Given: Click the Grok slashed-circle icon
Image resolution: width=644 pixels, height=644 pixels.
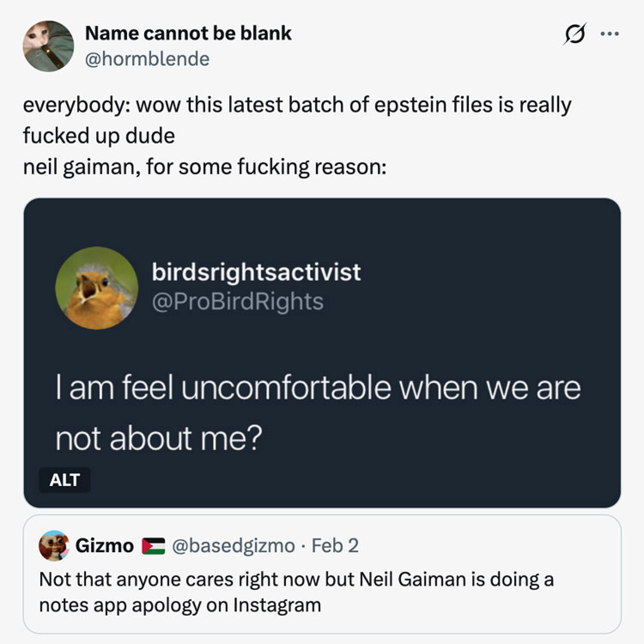Looking at the screenshot, I should (x=574, y=34).
